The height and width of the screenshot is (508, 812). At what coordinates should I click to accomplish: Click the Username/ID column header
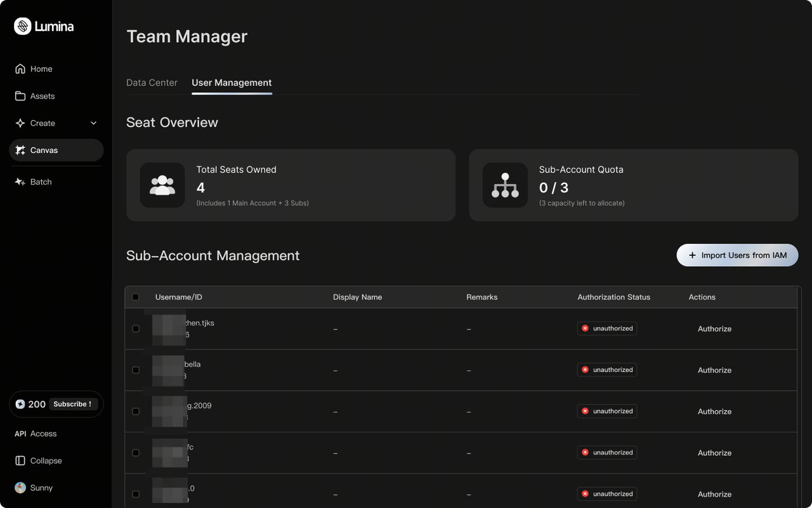[x=179, y=297]
